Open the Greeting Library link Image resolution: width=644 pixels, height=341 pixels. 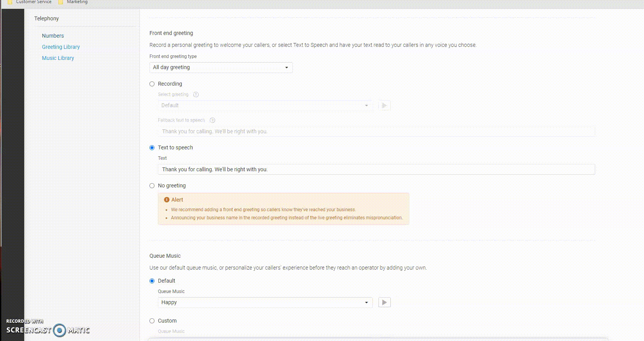(x=61, y=47)
